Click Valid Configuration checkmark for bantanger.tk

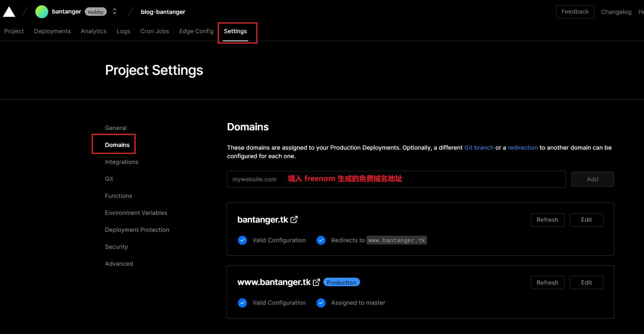coord(242,240)
